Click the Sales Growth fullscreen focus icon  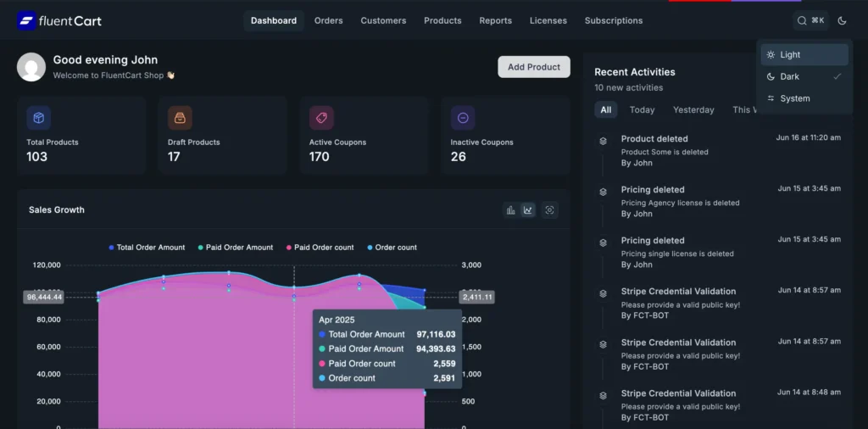(549, 209)
